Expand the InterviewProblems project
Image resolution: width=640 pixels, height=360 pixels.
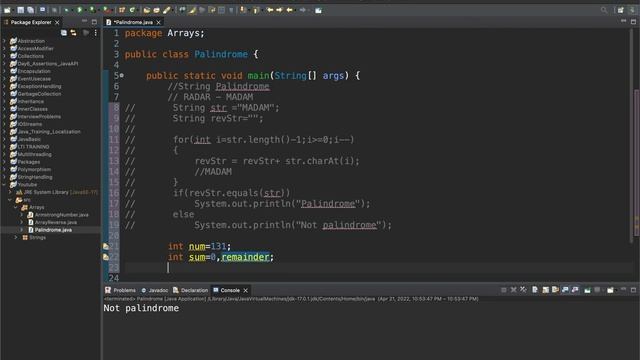coord(4,116)
